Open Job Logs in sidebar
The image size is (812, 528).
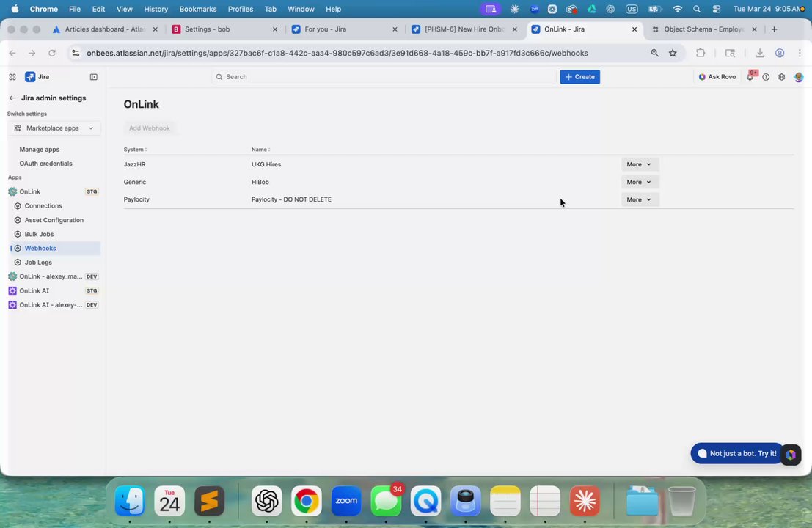pos(38,262)
